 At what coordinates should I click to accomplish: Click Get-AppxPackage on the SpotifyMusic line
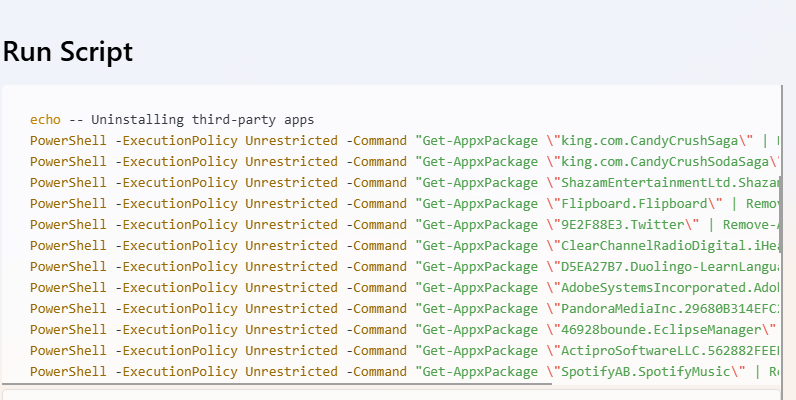point(477,371)
